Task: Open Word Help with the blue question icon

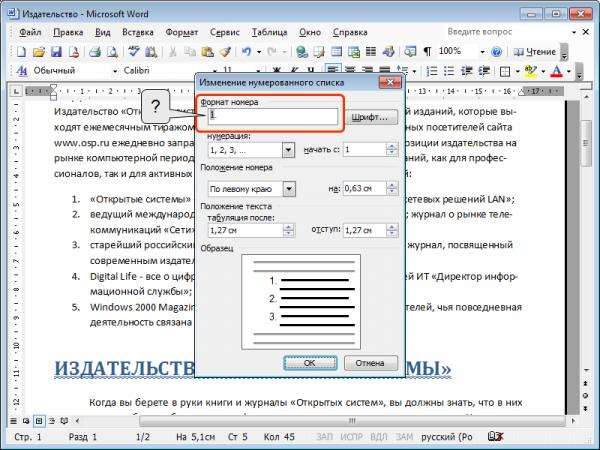Action: coord(496,52)
